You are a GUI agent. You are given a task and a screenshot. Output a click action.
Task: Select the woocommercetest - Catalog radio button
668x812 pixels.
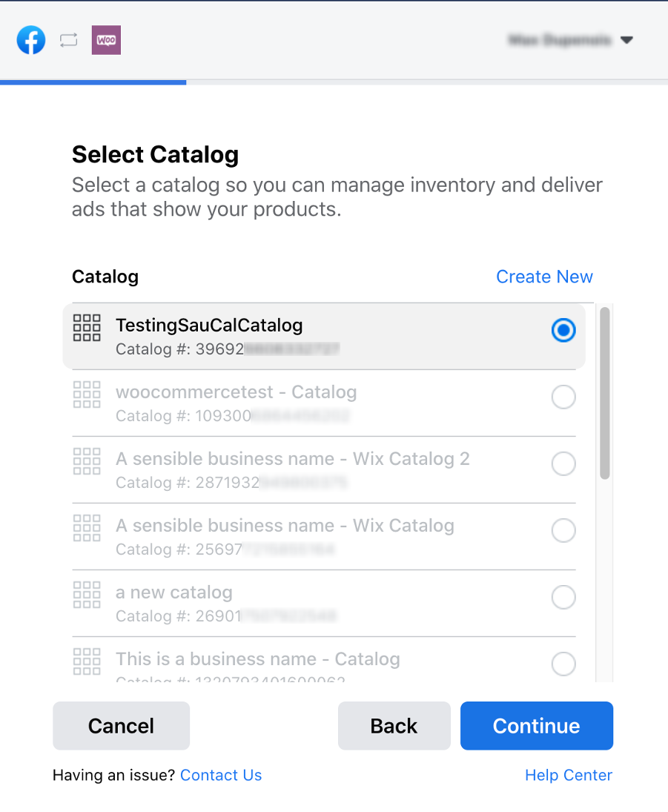563,397
